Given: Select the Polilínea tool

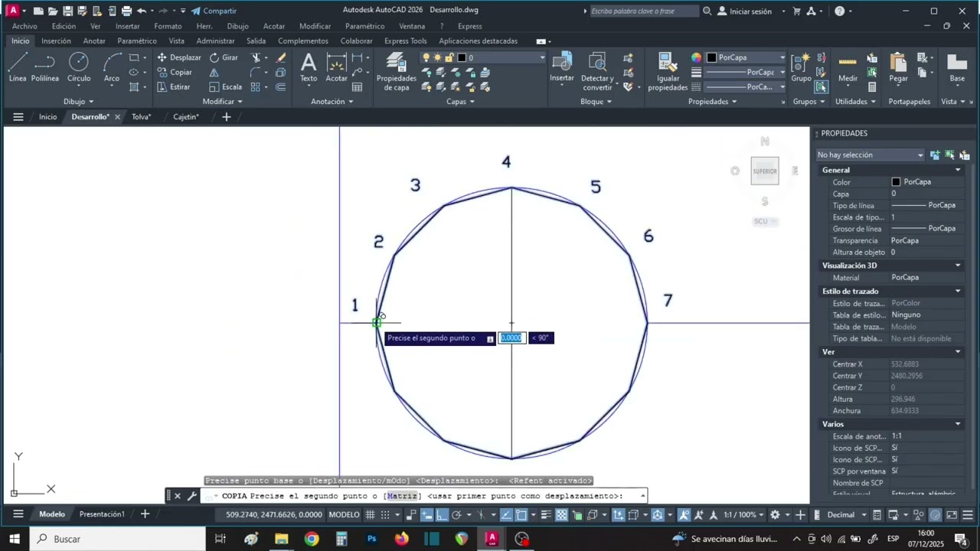Looking at the screenshot, I should [45, 67].
